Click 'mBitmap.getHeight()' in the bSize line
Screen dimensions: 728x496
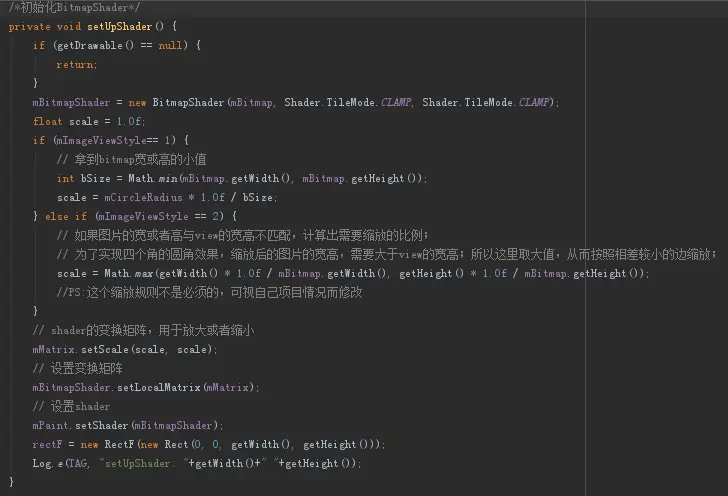362,178
